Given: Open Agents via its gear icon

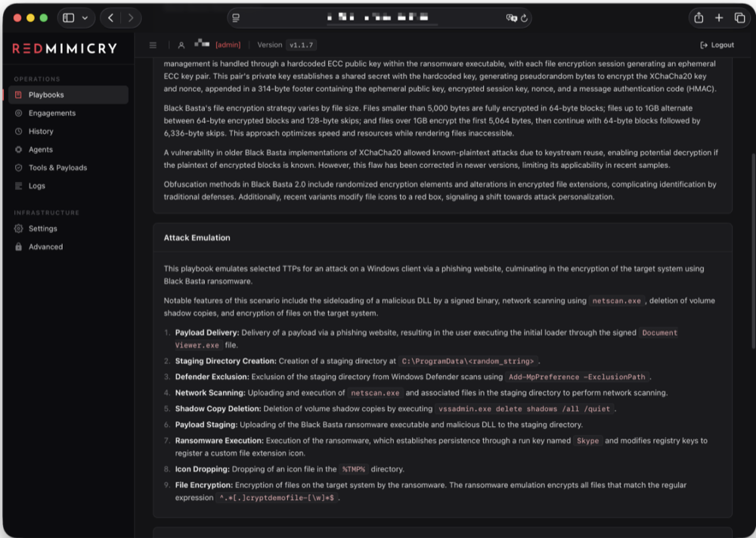Looking at the screenshot, I should (18, 150).
